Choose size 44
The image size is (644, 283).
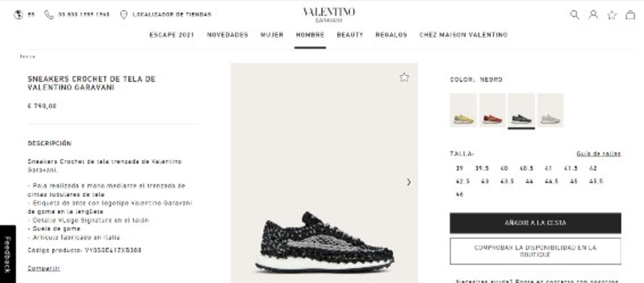click(x=529, y=181)
